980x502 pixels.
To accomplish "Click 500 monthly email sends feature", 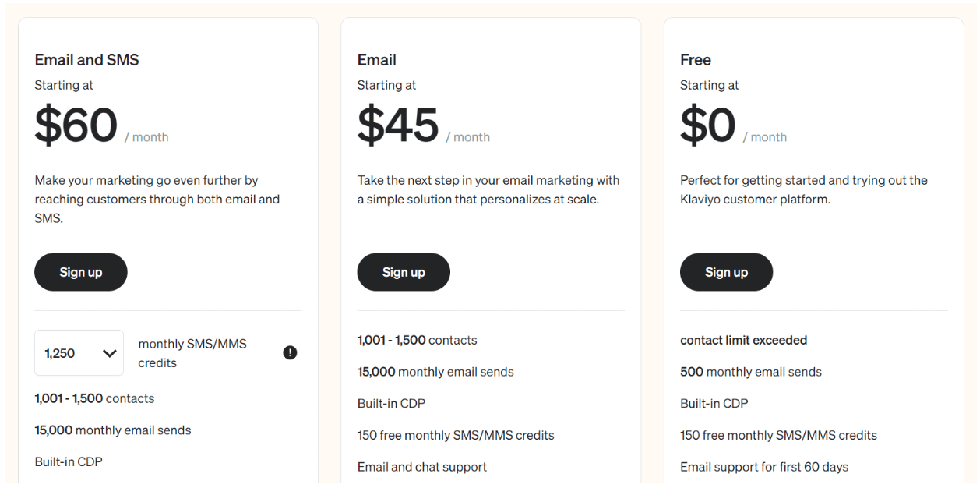I will click(x=751, y=372).
